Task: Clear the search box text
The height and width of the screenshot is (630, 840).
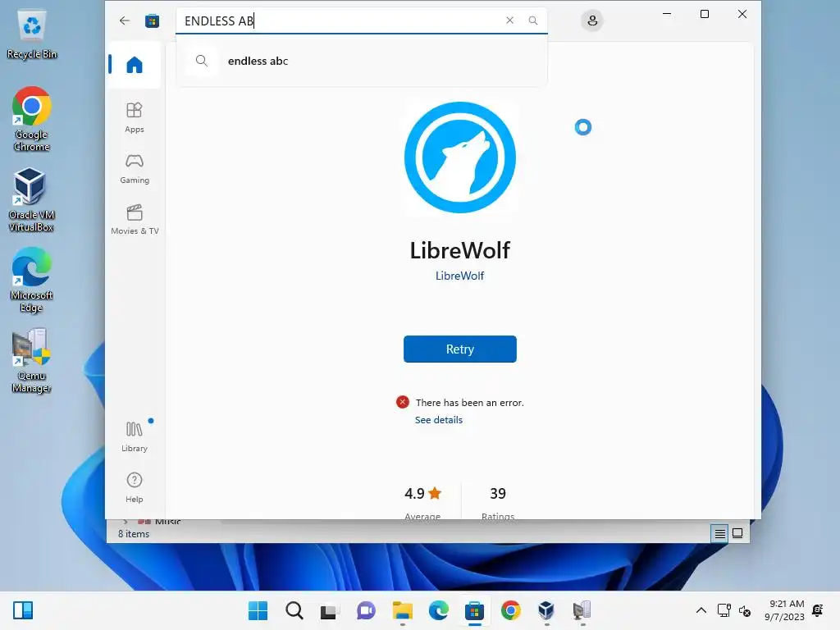Action: point(509,21)
